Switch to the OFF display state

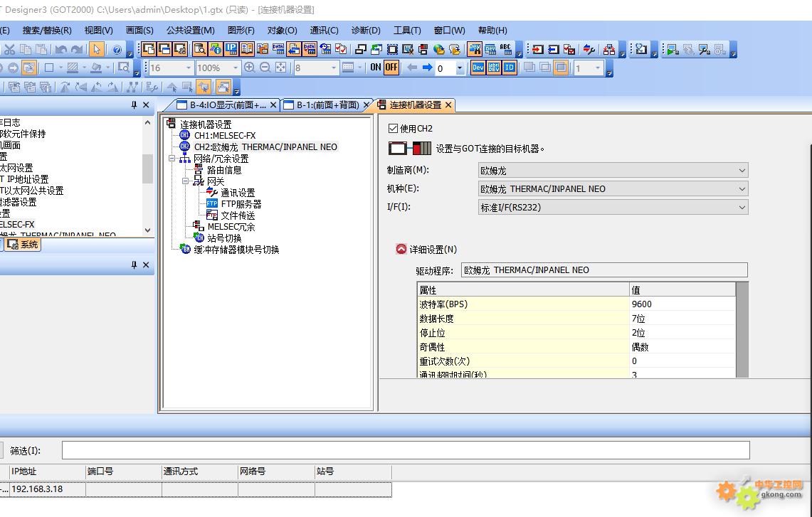tap(391, 68)
